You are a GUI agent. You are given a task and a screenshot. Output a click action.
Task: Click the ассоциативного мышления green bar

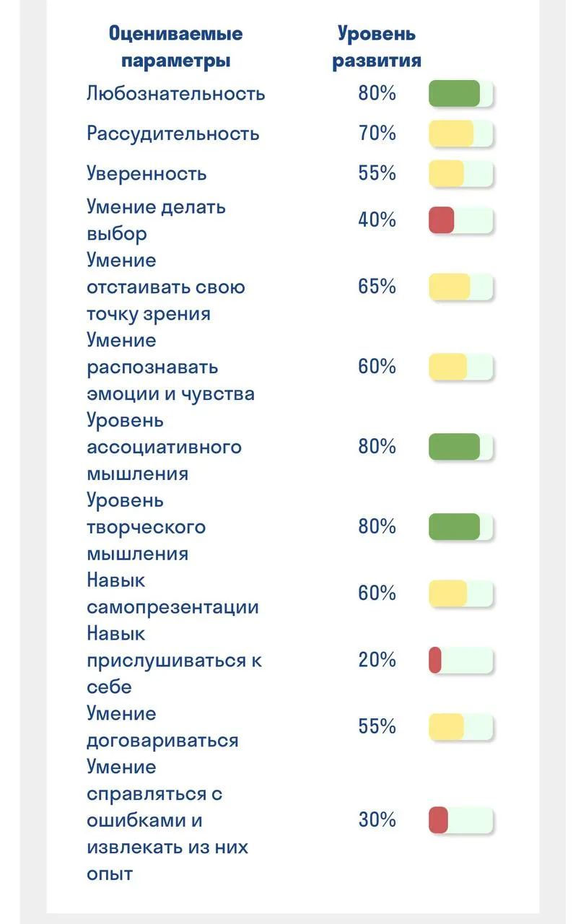460,447
